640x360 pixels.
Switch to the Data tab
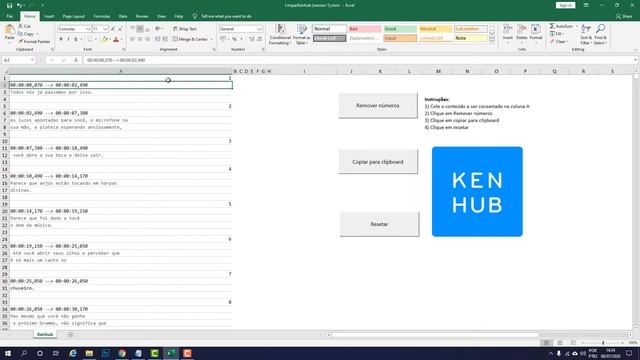point(123,16)
